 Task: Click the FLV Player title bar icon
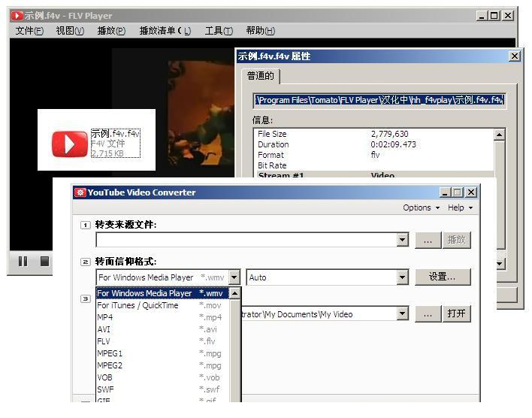pyautogui.click(x=17, y=16)
